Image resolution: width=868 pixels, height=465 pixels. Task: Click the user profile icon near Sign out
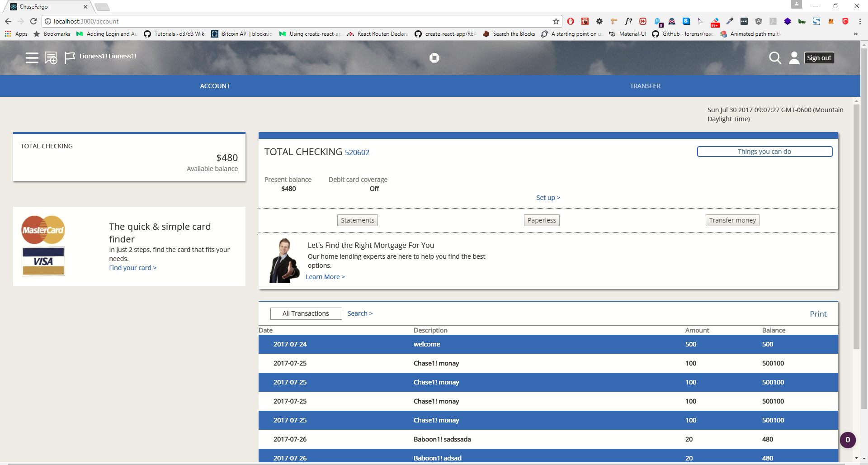click(794, 58)
